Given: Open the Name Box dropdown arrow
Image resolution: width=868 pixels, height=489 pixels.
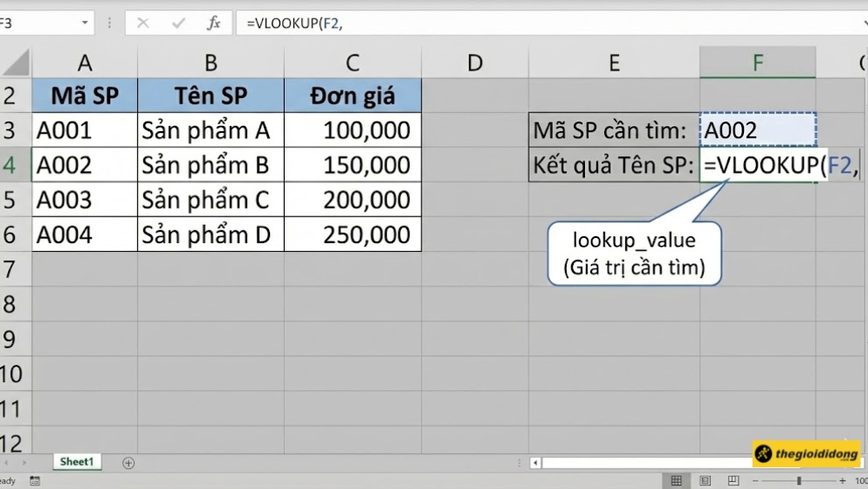Looking at the screenshot, I should coord(85,23).
